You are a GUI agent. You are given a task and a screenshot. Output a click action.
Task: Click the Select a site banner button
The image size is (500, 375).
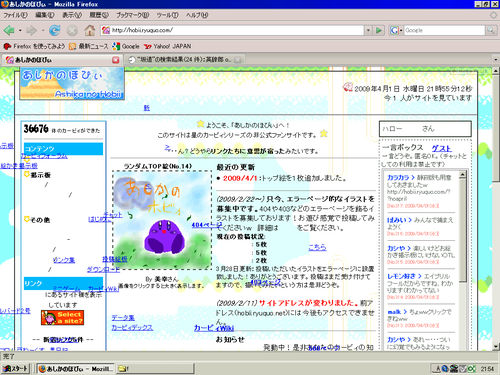point(62,318)
